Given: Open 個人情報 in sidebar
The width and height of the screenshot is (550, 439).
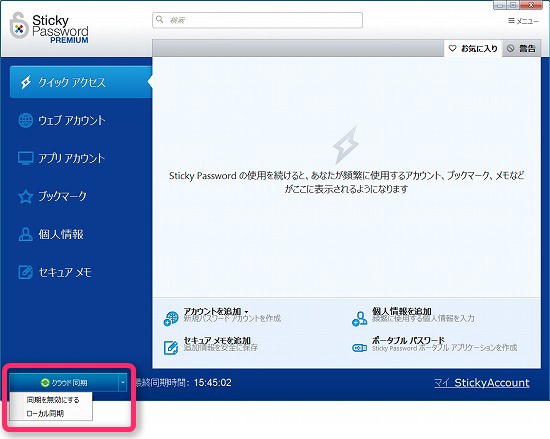Looking at the screenshot, I should coord(61,234).
